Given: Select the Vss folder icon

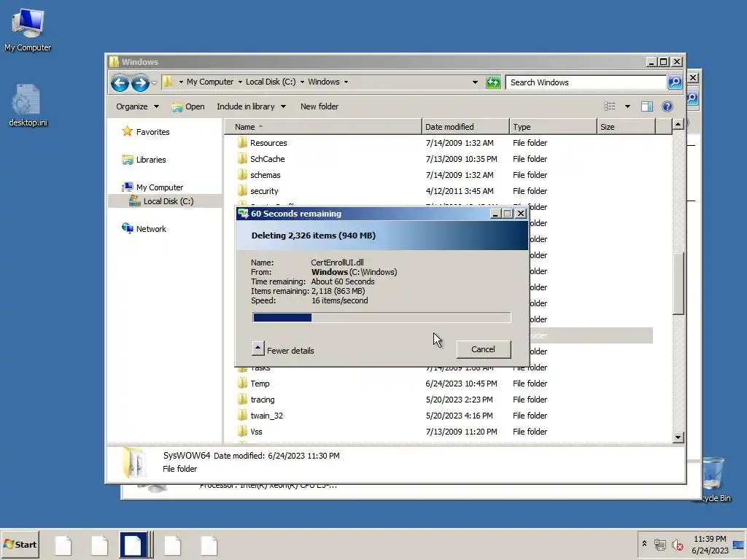Looking at the screenshot, I should coord(242,432).
